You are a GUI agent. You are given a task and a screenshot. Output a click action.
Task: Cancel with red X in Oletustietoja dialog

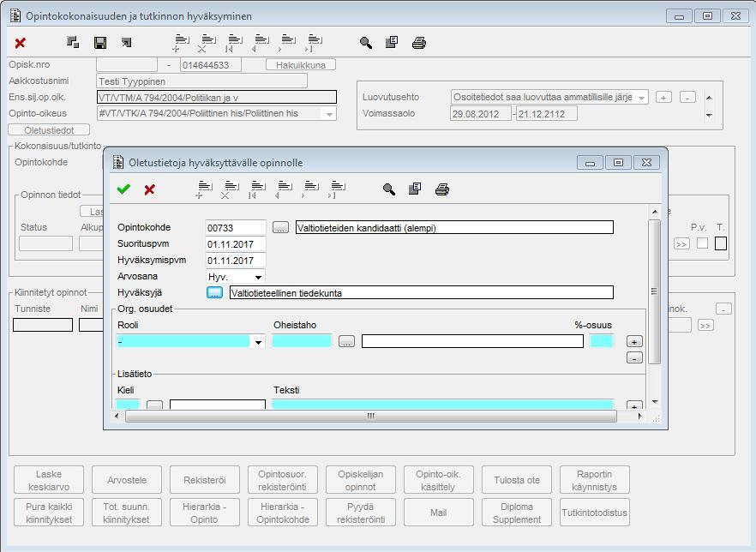(x=149, y=189)
